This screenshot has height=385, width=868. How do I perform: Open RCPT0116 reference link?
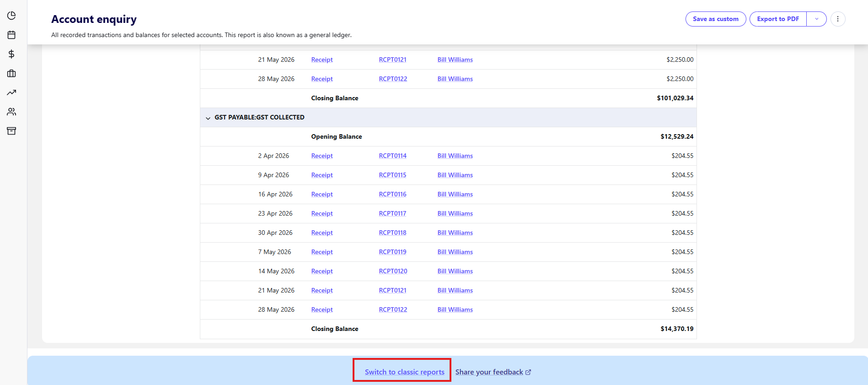[x=392, y=194]
